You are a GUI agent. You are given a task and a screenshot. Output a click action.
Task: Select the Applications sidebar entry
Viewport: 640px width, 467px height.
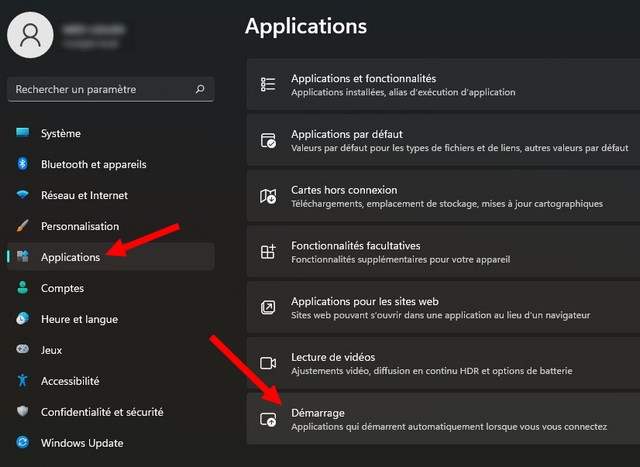point(111,257)
